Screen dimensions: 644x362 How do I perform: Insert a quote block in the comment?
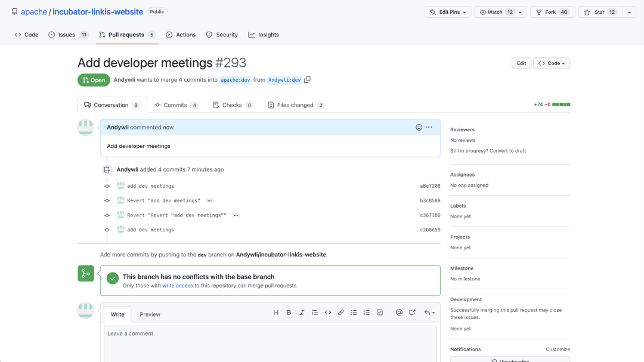(315, 313)
